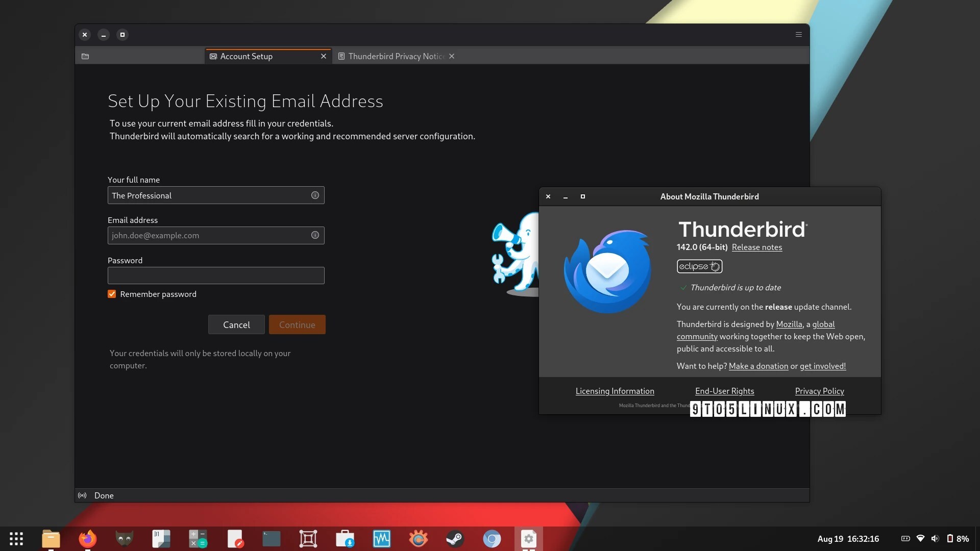This screenshot has height=551, width=980.
Task: Click the folder icon tab in tab bar
Action: (x=85, y=57)
